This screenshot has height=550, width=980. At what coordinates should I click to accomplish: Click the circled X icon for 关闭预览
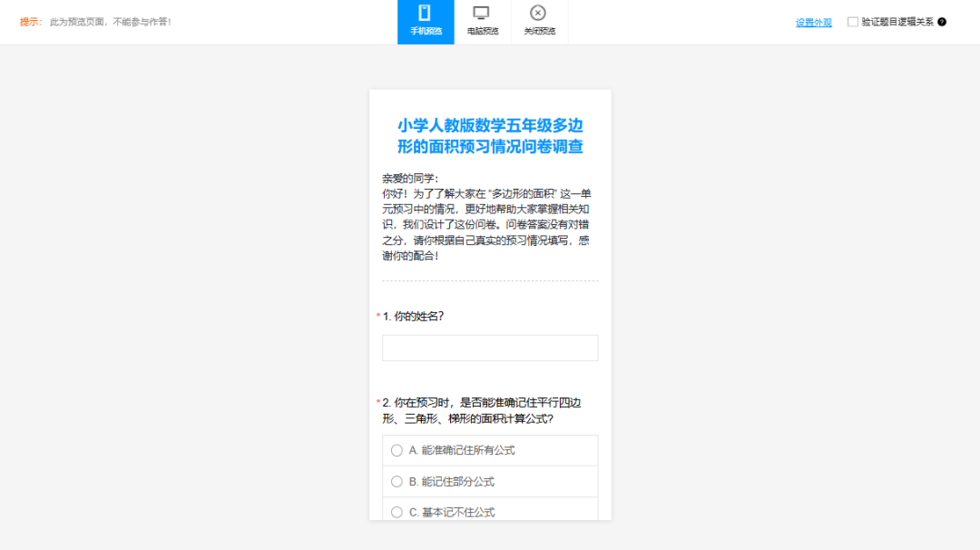point(538,13)
